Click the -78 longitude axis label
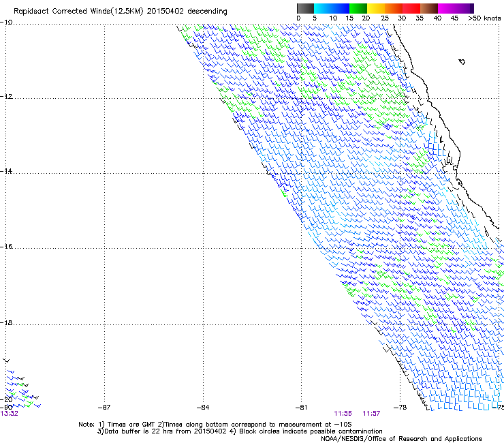504x443 pixels. (400, 408)
